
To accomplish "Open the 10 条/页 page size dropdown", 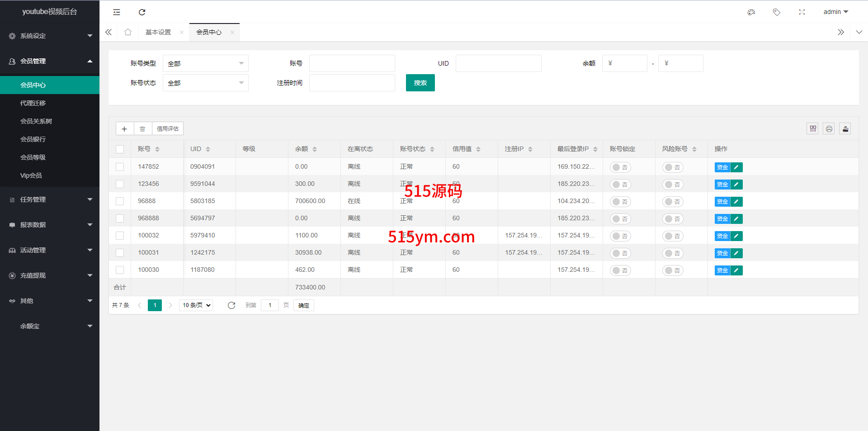I will click(x=196, y=305).
